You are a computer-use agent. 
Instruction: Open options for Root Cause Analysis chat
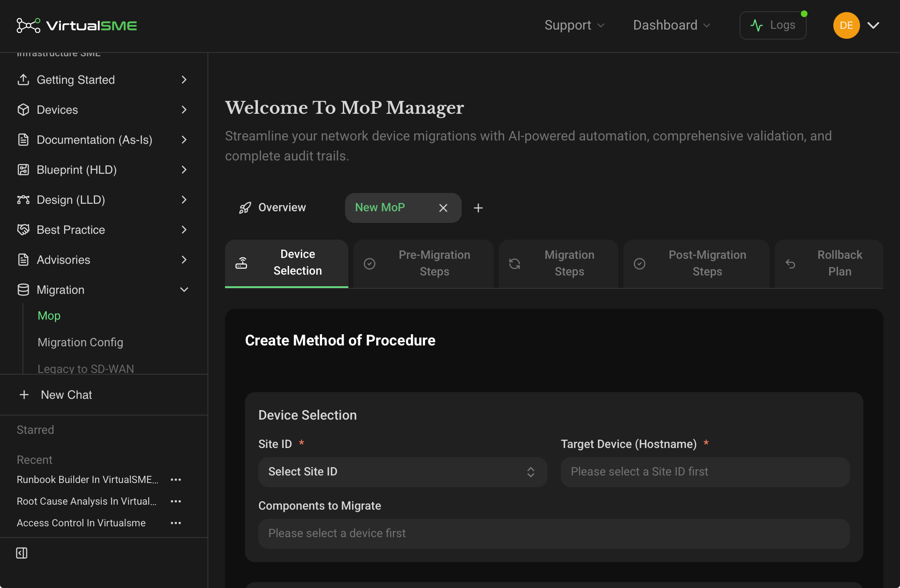point(176,501)
